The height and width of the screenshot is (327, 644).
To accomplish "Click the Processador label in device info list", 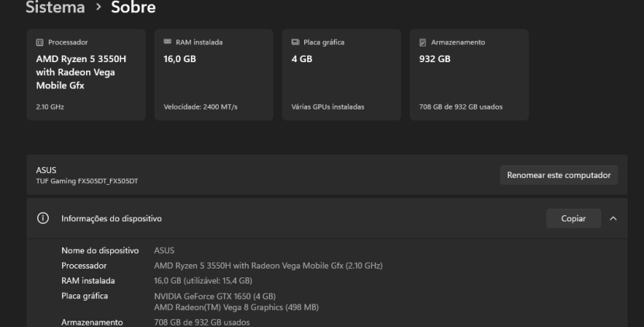I will tap(84, 266).
